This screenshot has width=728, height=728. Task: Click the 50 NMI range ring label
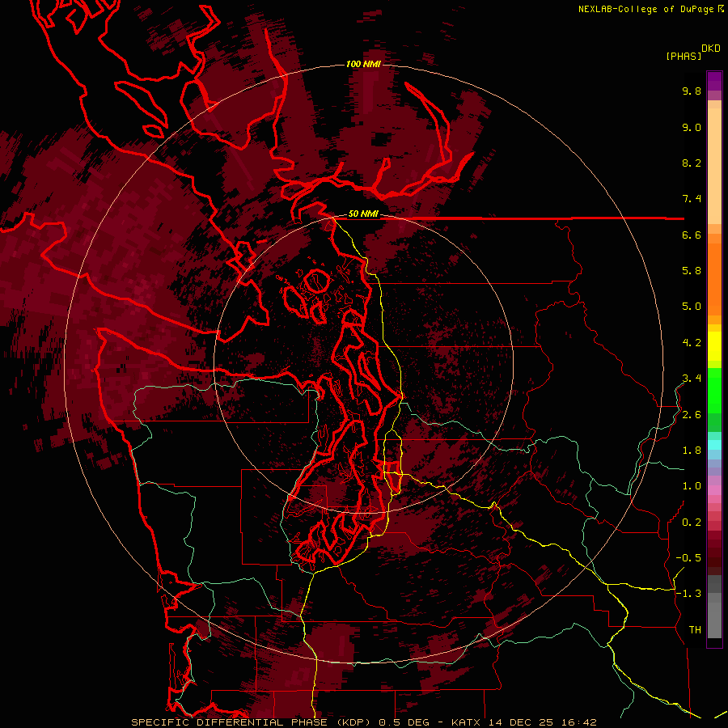click(363, 214)
